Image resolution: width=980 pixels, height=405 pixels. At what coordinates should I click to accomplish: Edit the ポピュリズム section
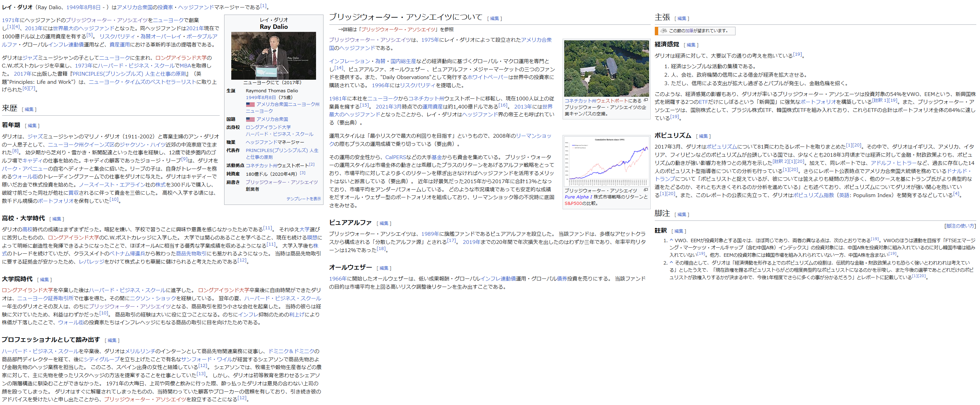pyautogui.click(x=703, y=136)
